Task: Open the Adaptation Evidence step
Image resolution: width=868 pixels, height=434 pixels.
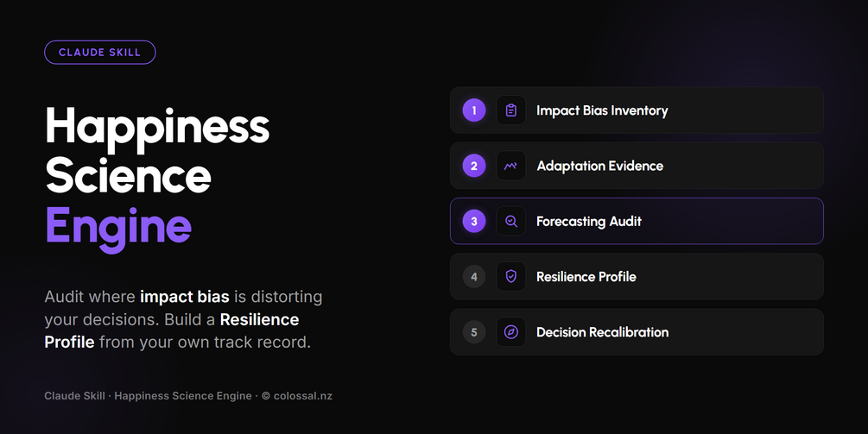Action: point(637,166)
